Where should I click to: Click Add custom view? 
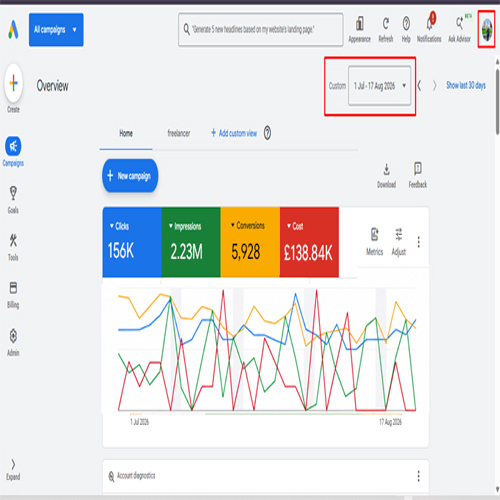click(x=234, y=133)
